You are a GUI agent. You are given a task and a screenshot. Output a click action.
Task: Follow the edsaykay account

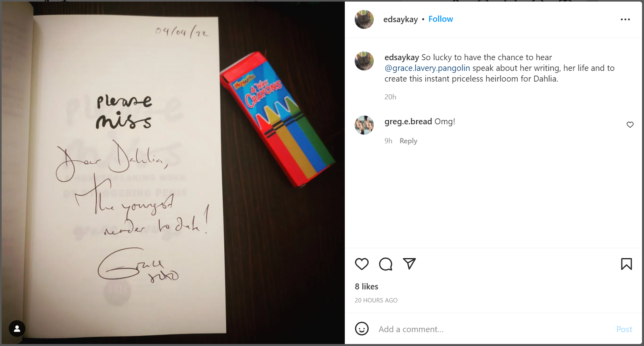coord(441,19)
